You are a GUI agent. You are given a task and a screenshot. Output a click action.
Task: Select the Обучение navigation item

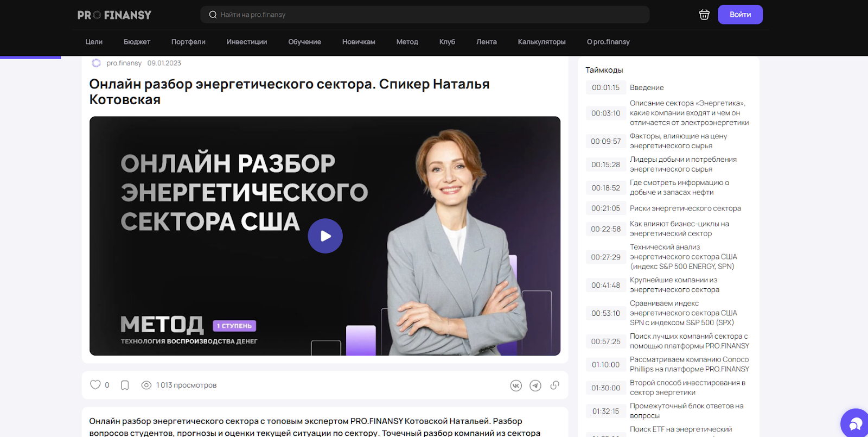(304, 42)
